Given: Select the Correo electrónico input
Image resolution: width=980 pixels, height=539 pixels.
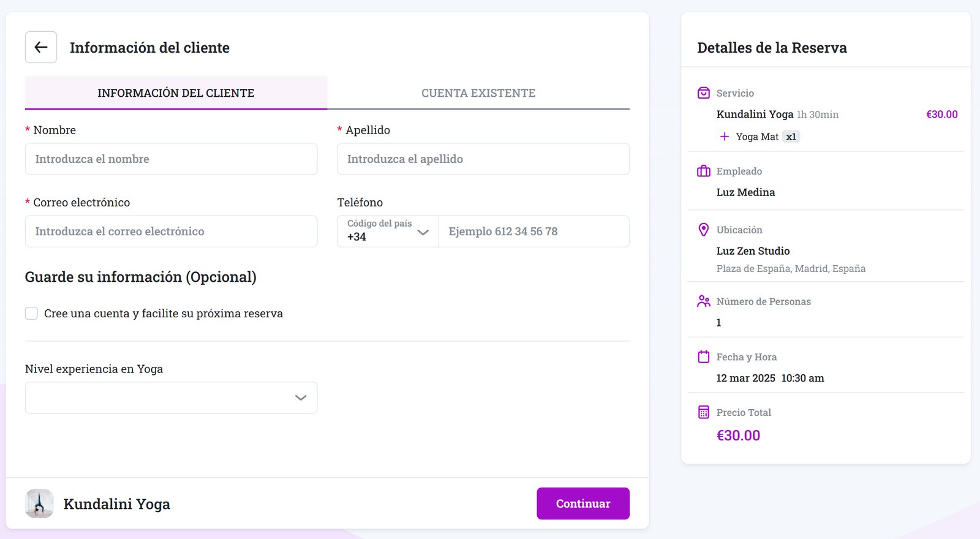Looking at the screenshot, I should [x=171, y=232].
